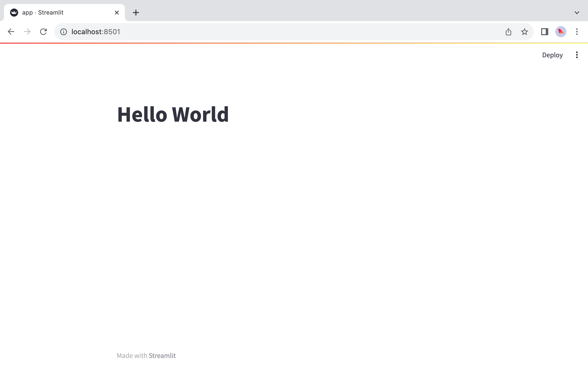Bookmark the page with the star icon
Viewport: 588px width, 366px height.
[x=525, y=32]
